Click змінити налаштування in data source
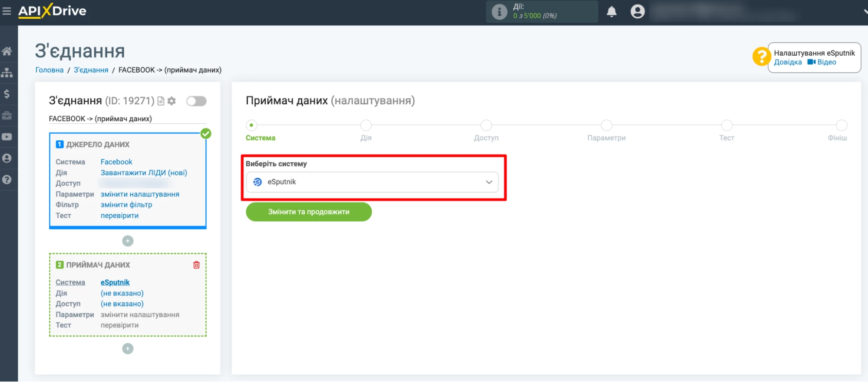Screen dimensions: 868x382 pyautogui.click(x=140, y=194)
